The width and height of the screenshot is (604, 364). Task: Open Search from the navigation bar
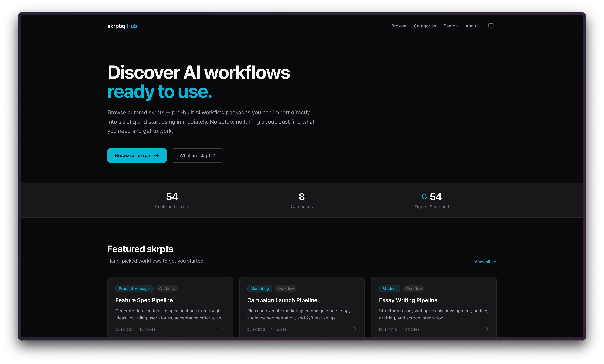tap(450, 26)
